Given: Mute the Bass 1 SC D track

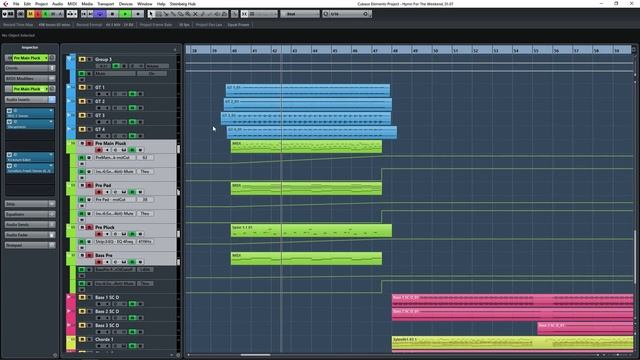Looking at the screenshot, I should [x=82, y=297].
